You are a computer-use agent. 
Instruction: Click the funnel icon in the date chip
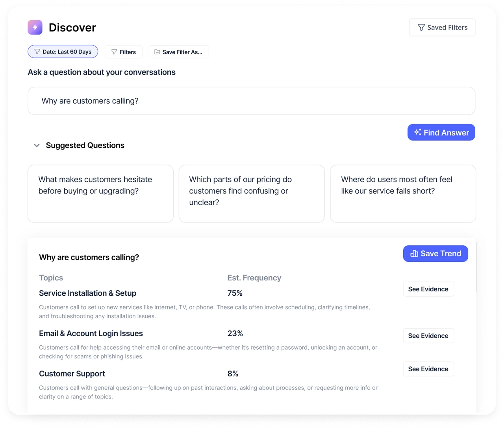(x=37, y=52)
